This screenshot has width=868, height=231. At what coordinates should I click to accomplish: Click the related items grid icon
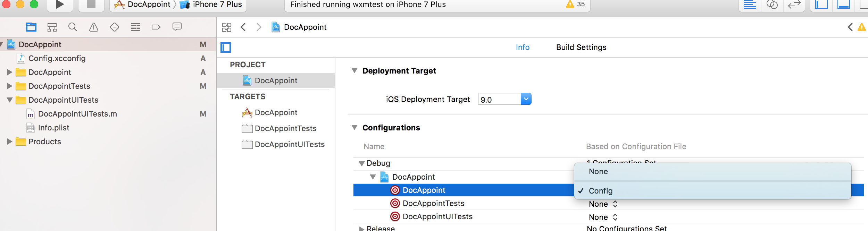point(227,27)
